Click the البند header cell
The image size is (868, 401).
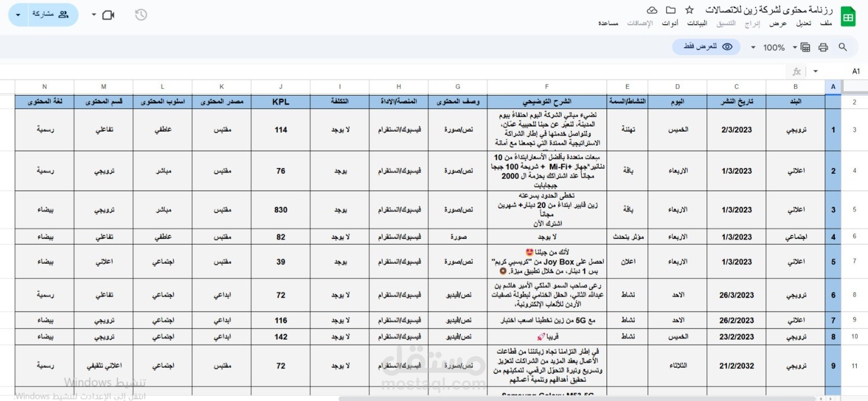click(x=795, y=102)
